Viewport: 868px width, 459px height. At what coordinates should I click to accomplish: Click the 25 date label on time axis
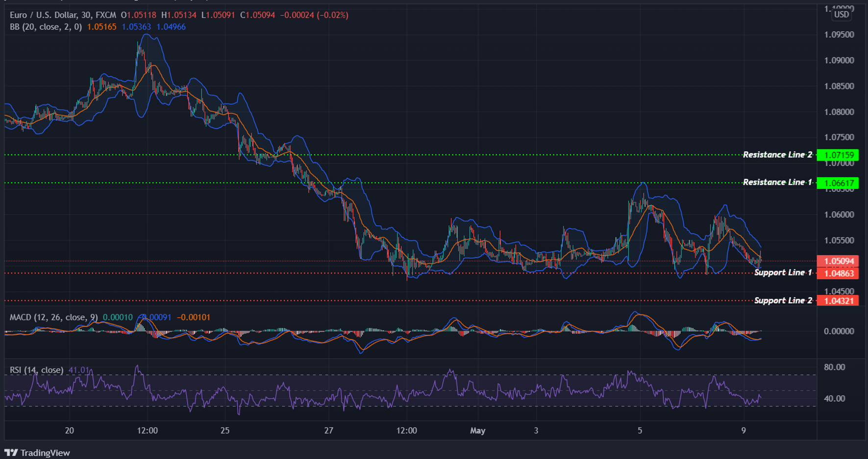click(225, 431)
